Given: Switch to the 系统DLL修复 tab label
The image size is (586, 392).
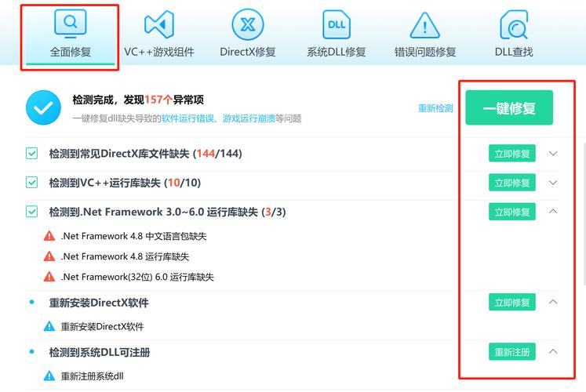Looking at the screenshot, I should coord(337,52).
